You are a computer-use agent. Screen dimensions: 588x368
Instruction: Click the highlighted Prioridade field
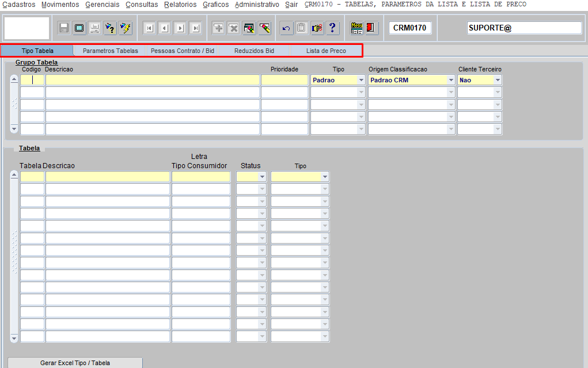pyautogui.click(x=284, y=80)
